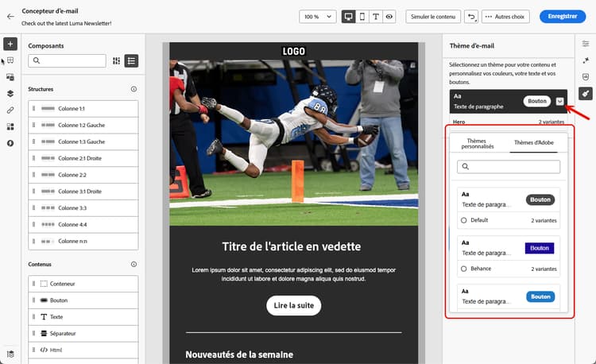Click Simuler le contenu button
This screenshot has width=596, height=364.
[433, 17]
